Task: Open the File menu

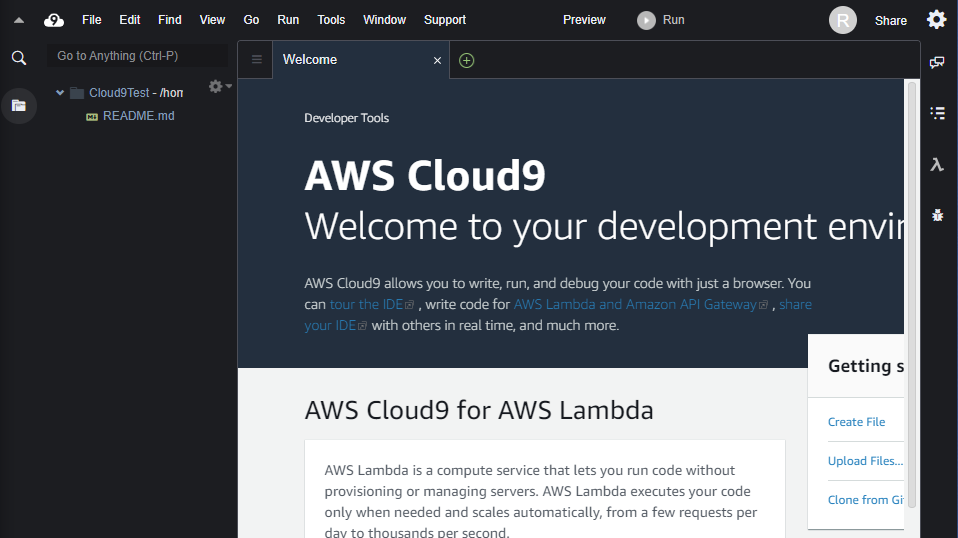Action: (92, 20)
